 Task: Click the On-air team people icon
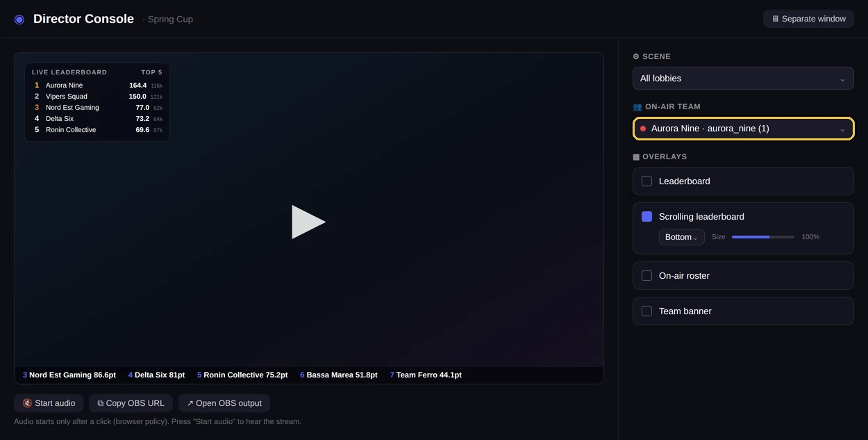click(x=637, y=107)
